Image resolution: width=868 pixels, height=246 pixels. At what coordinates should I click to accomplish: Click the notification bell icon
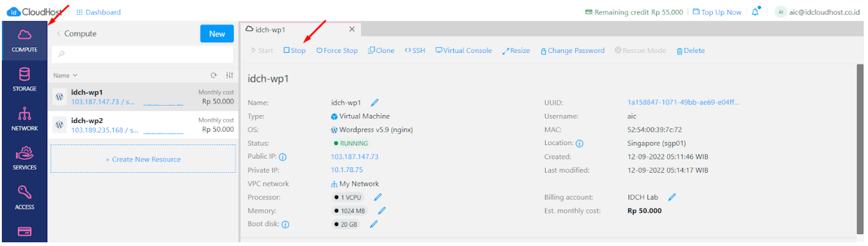755,12
